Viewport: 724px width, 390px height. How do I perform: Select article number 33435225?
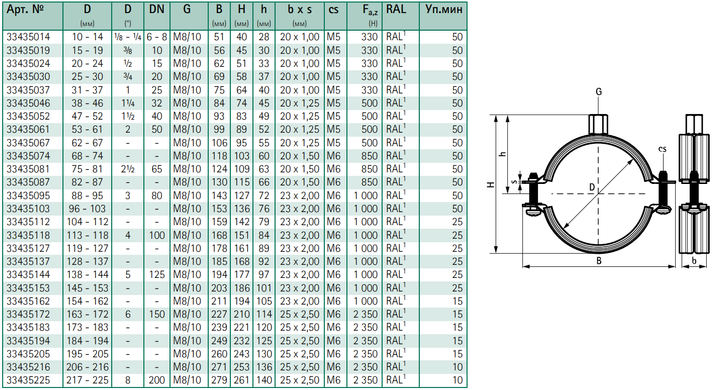28,380
